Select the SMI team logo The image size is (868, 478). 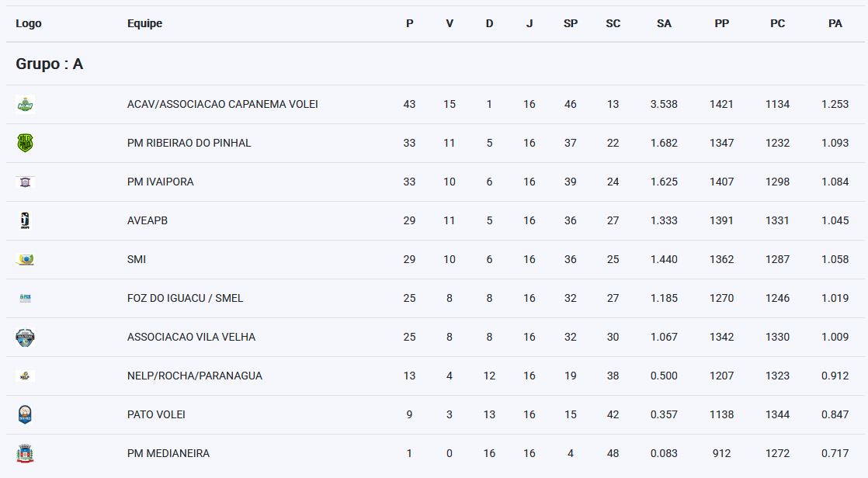[x=25, y=259]
